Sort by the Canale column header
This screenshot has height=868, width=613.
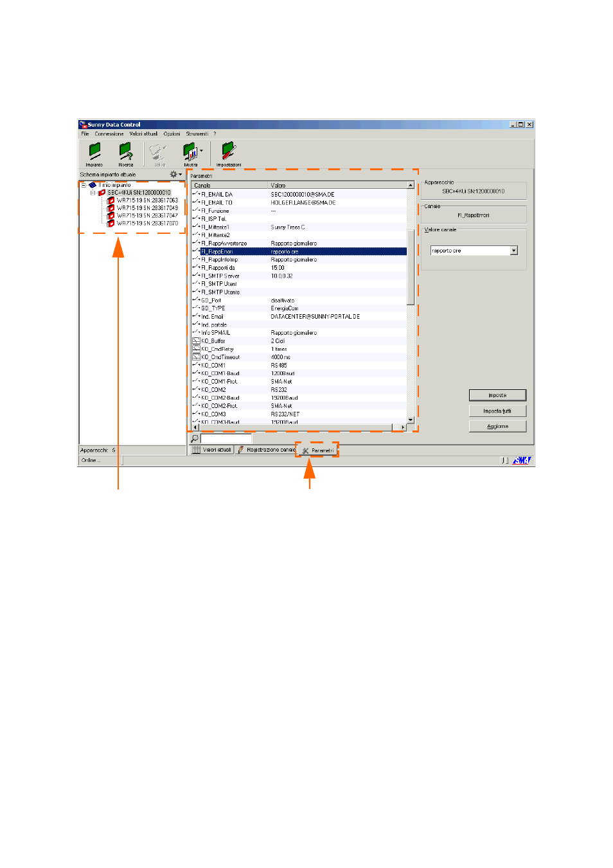point(229,185)
